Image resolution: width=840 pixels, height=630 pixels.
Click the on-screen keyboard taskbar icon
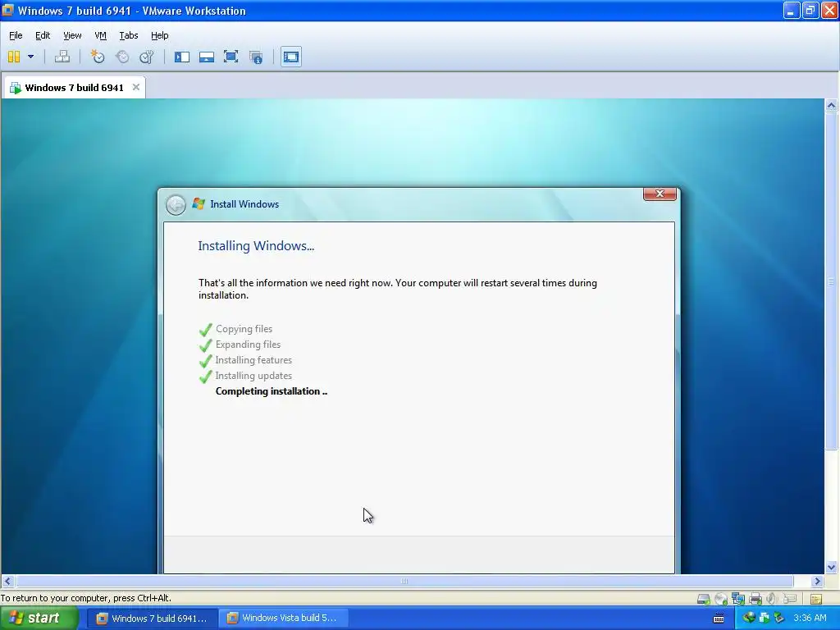click(x=719, y=619)
